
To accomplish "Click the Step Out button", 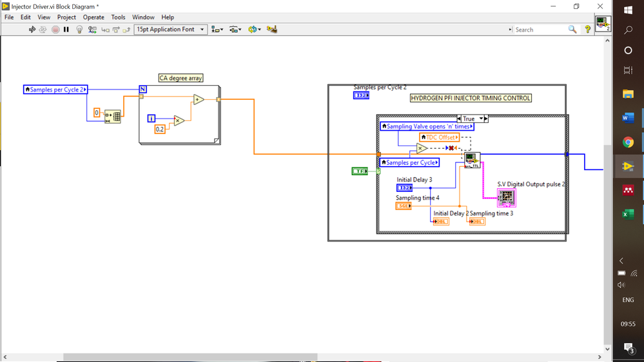I will (126, 30).
